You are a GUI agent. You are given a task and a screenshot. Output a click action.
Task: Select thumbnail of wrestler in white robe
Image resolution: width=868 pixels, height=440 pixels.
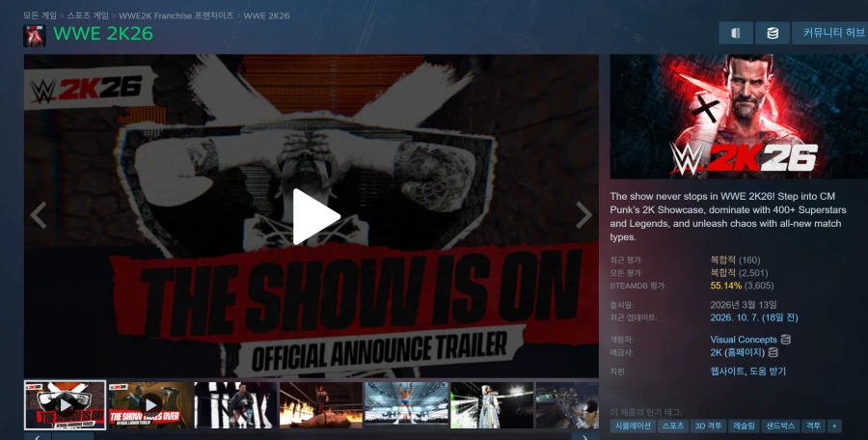point(492,405)
